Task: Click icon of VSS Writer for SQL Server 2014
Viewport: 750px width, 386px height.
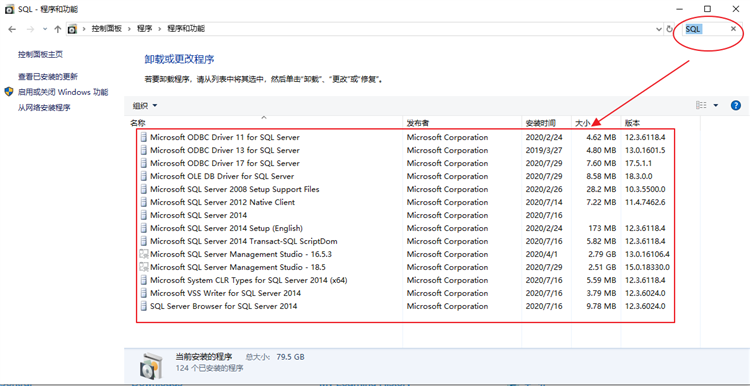Action: (144, 293)
